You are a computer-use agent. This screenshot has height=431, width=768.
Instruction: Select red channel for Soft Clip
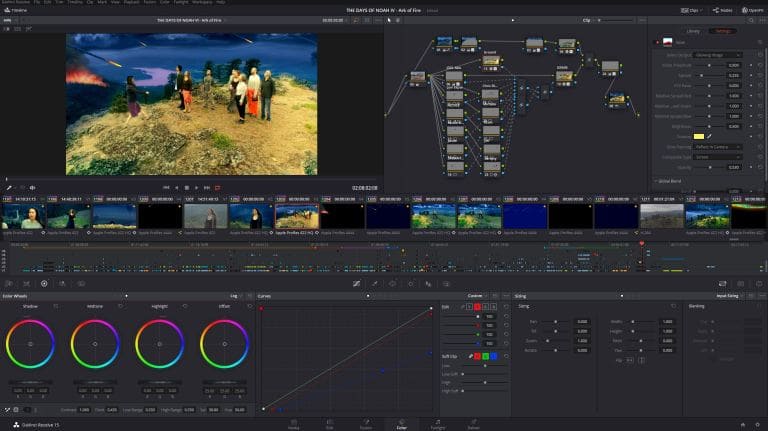(478, 356)
